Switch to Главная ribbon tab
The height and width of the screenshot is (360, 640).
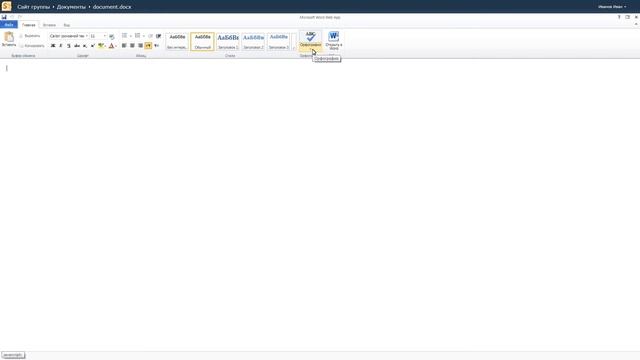click(x=29, y=25)
